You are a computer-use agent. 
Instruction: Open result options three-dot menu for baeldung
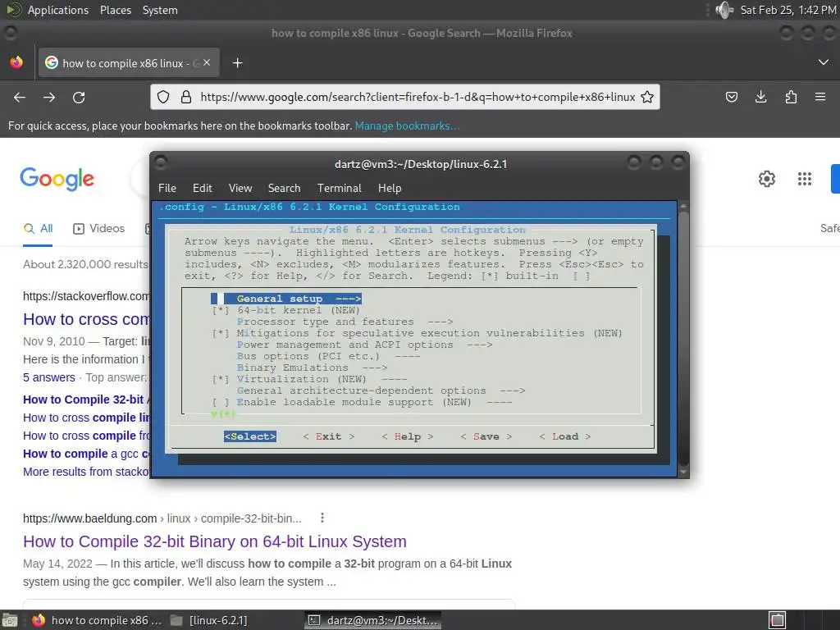tap(322, 518)
